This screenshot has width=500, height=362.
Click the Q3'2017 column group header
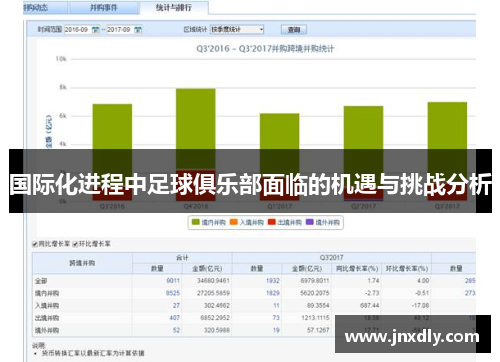pos(331,258)
